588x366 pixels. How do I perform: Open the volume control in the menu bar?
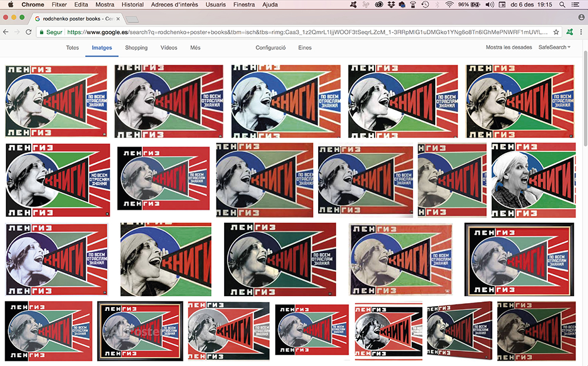tap(489, 5)
